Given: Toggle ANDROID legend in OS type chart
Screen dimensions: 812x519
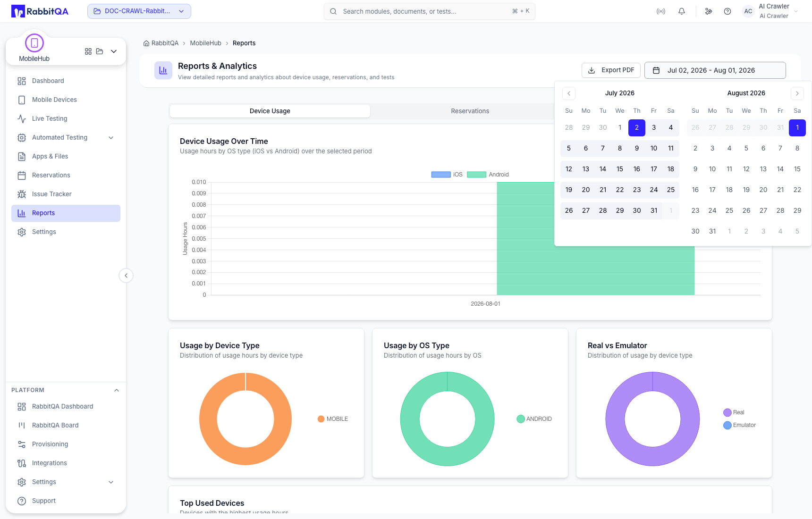Looking at the screenshot, I should 534,419.
